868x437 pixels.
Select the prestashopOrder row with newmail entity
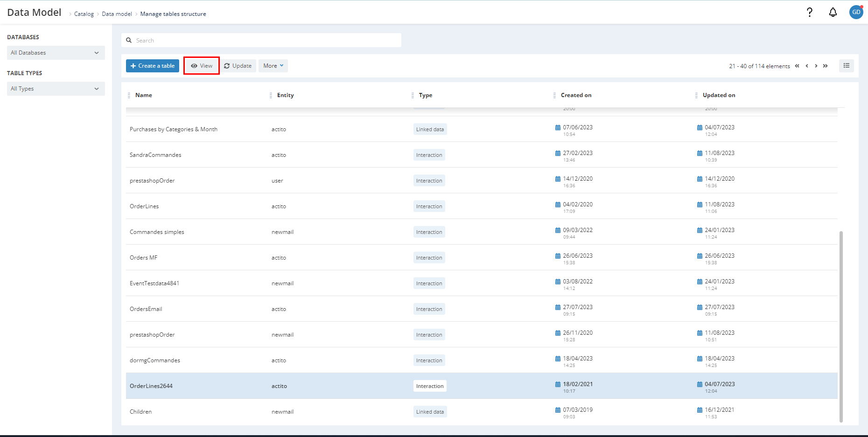click(x=482, y=335)
